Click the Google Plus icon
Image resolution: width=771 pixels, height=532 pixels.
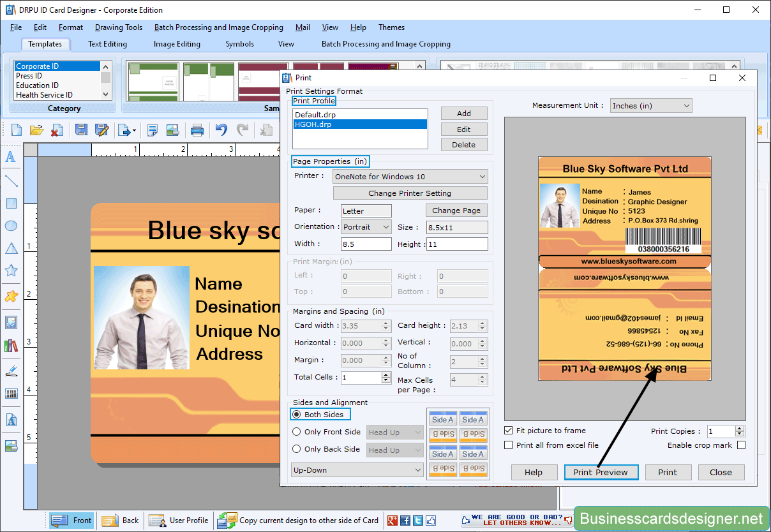click(x=393, y=521)
